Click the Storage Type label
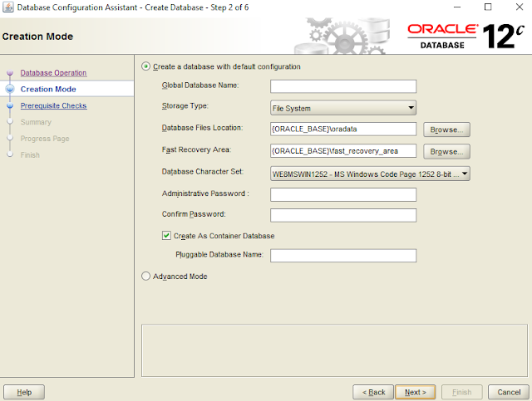This screenshot has height=401, width=532. click(x=185, y=105)
